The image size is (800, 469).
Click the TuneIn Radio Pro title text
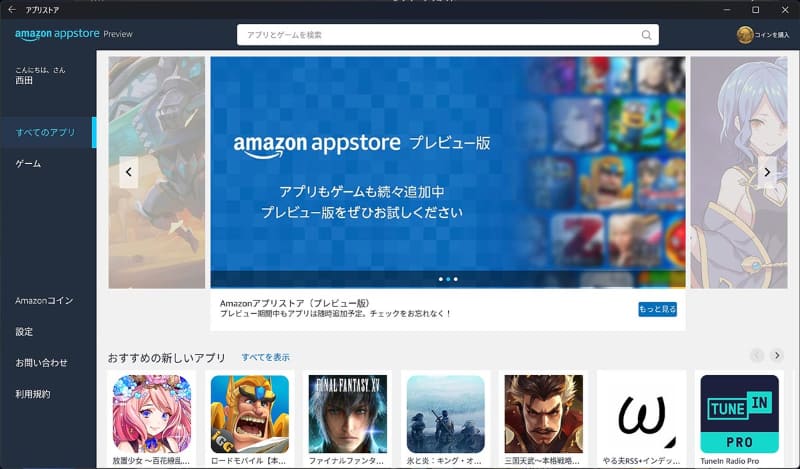coord(730,461)
